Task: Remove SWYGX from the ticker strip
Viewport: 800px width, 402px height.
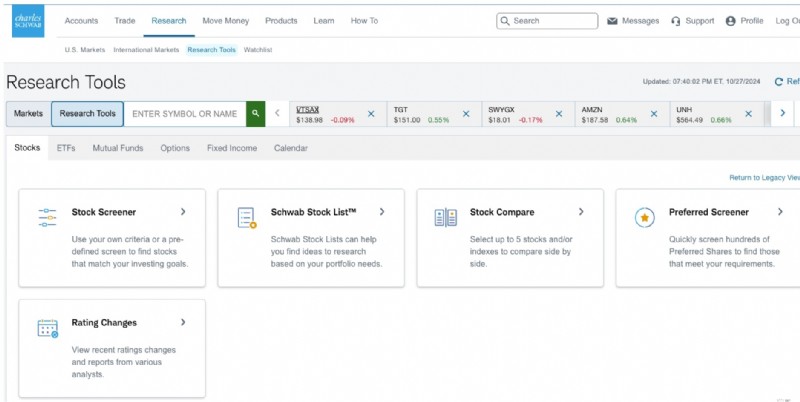Action: point(559,114)
